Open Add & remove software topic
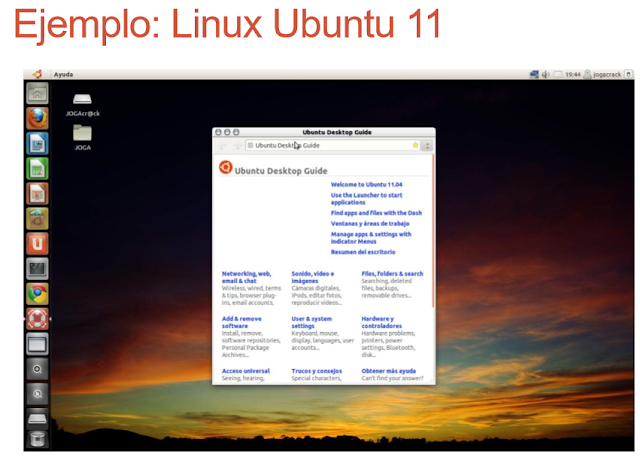Viewport: 640px width, 463px height. tap(242, 322)
